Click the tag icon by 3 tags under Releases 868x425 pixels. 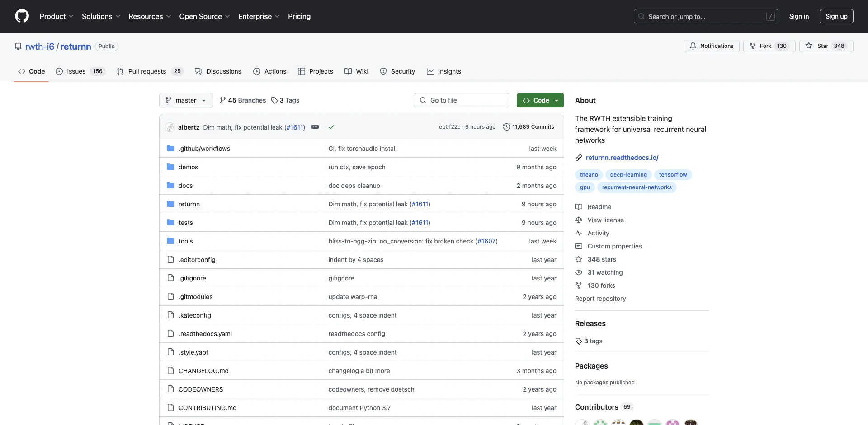[x=579, y=341]
